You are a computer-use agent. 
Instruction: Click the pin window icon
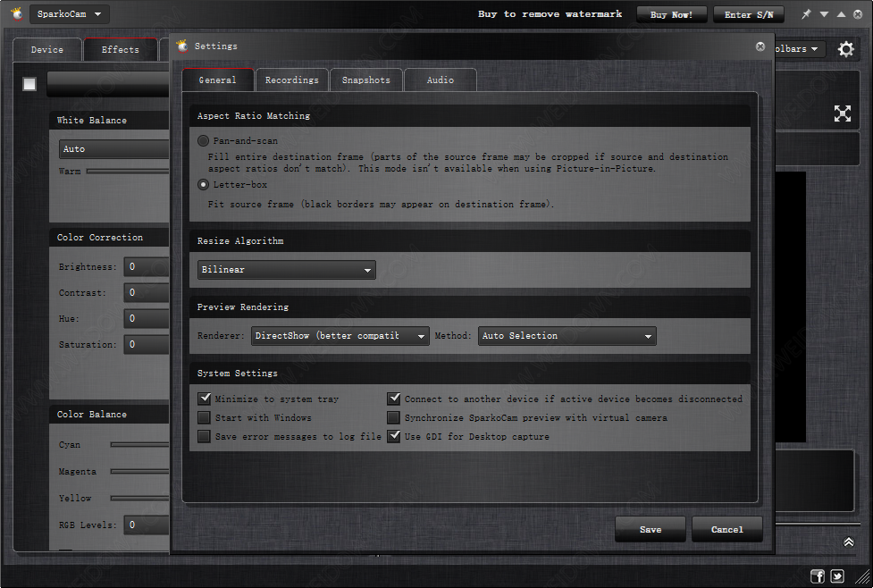tap(806, 14)
